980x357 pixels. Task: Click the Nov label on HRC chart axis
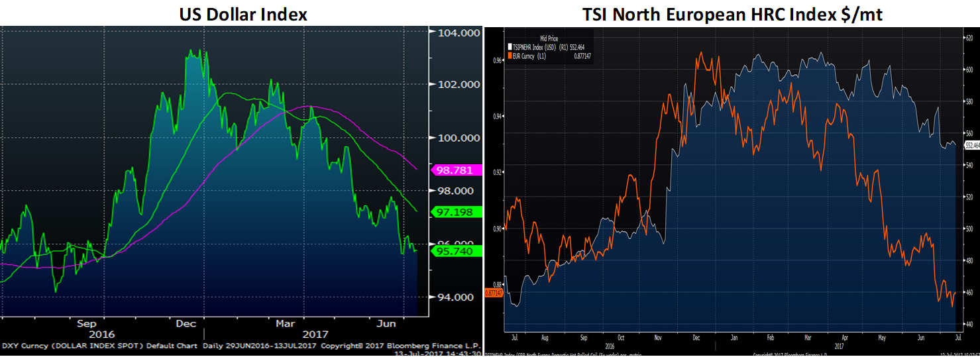coord(660,336)
